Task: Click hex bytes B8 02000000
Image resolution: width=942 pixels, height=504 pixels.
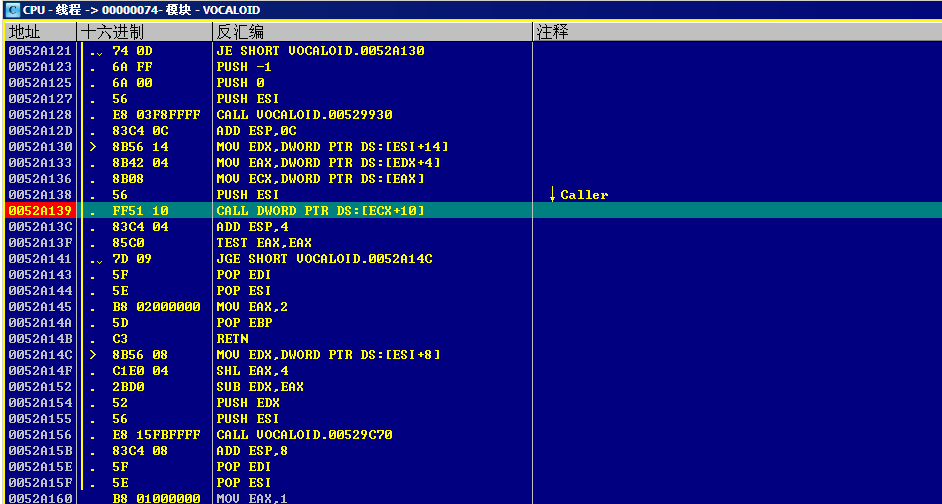Action: pos(156,307)
